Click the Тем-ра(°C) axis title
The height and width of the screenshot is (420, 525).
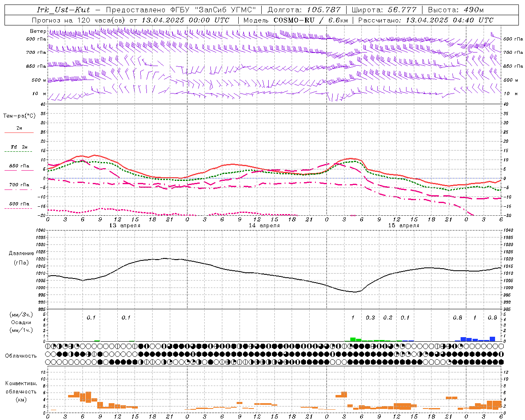[19, 116]
